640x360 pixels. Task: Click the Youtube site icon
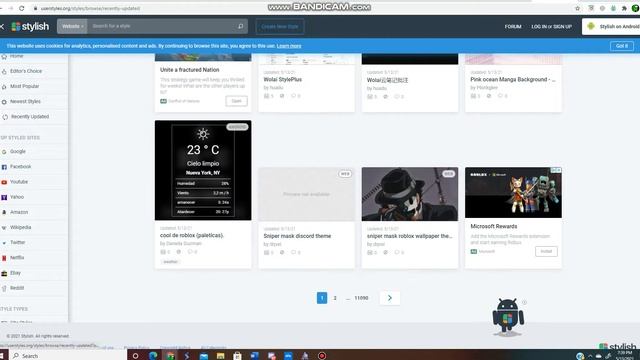pyautogui.click(x=4, y=182)
